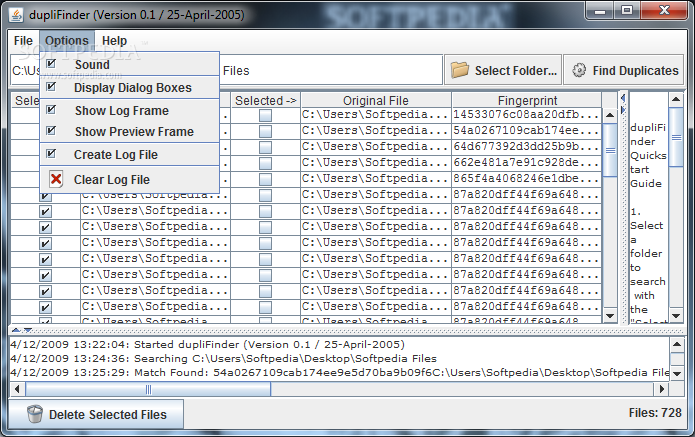This screenshot has width=695, height=437.
Task: Toggle Display Dialog Boxes option
Action: (129, 87)
